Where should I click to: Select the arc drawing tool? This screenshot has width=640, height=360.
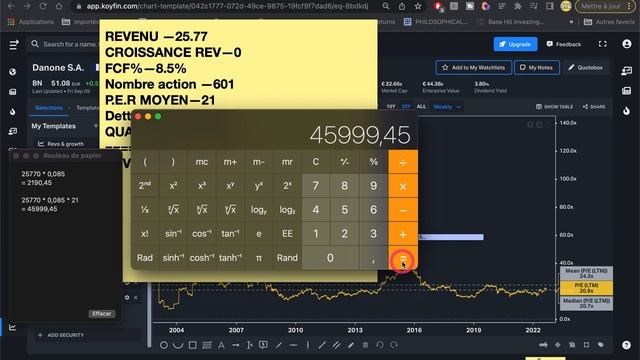178,345
